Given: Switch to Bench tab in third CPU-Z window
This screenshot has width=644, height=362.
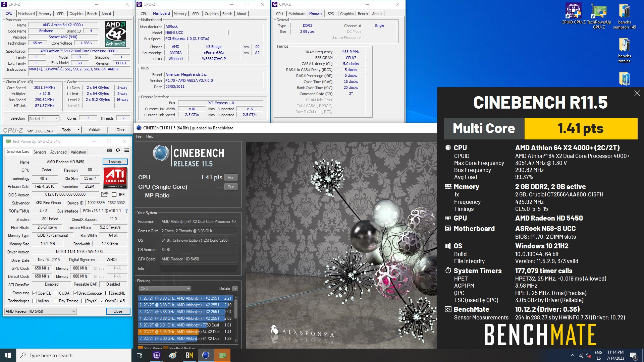Looking at the screenshot, I should tap(363, 14).
